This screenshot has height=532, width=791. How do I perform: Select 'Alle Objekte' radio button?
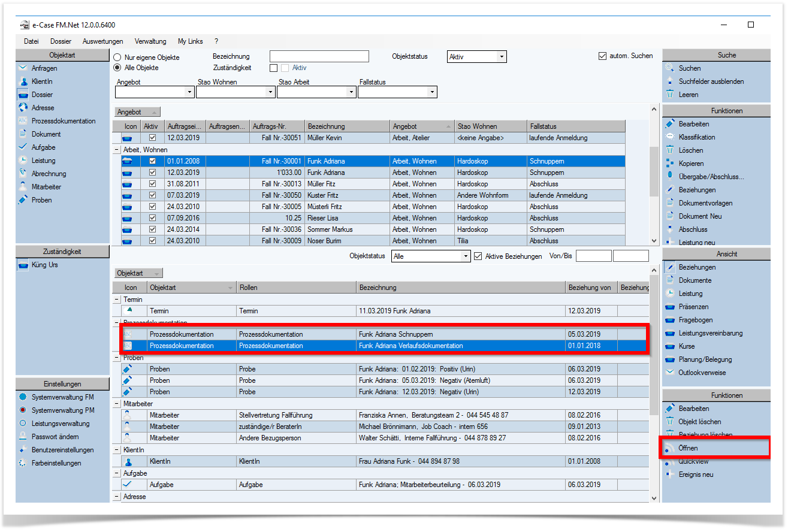tap(117, 68)
